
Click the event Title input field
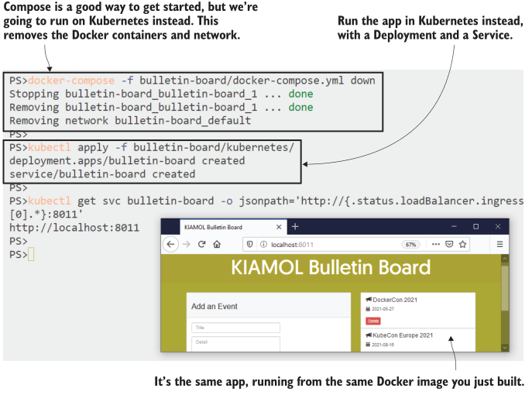tap(235, 328)
